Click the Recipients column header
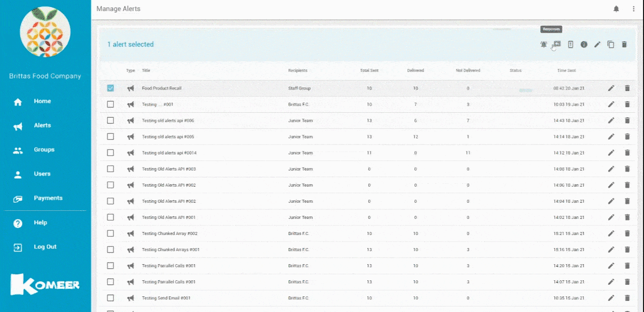This screenshot has height=312, width=644. pyautogui.click(x=298, y=70)
